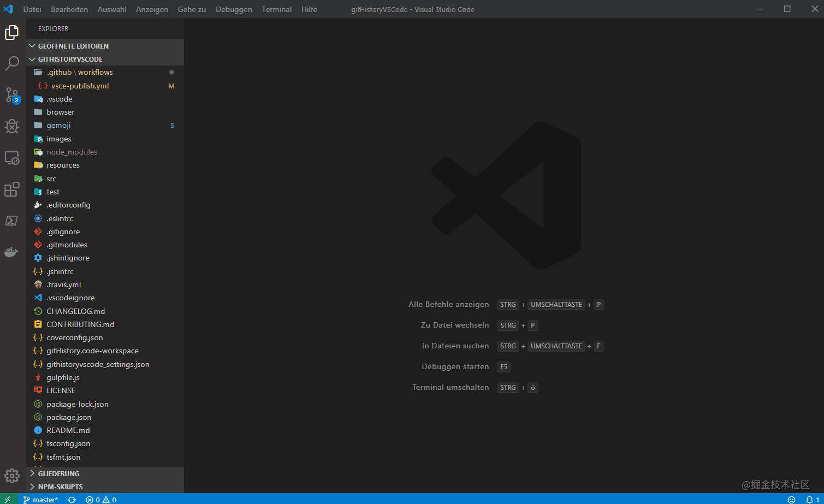Open coverconfig.json file
The image size is (824, 504).
pyautogui.click(x=105, y=337)
